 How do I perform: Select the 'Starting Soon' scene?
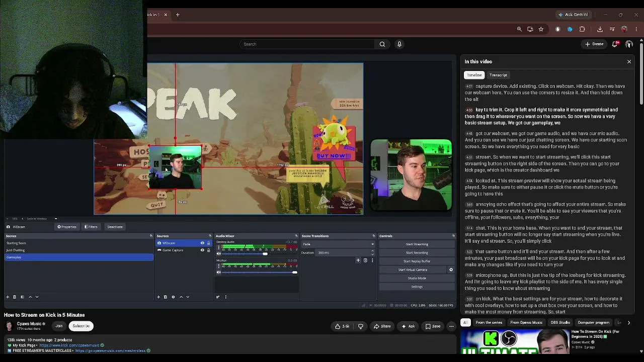(x=79, y=243)
